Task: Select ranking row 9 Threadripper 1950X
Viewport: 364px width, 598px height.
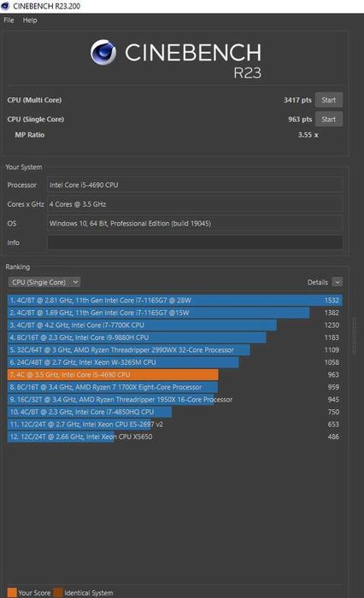Action: click(x=175, y=399)
